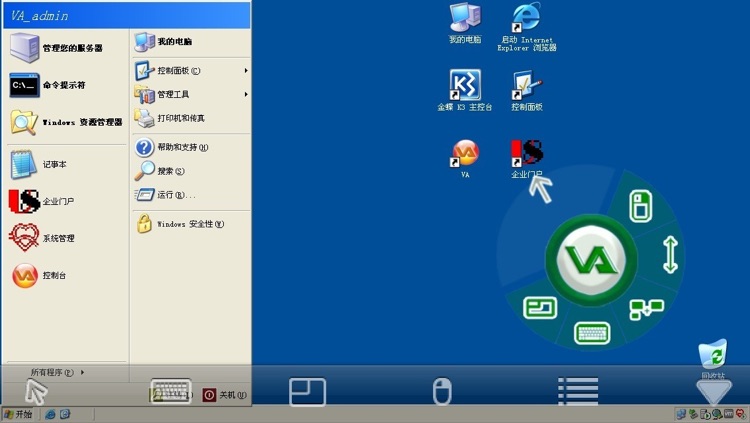The height and width of the screenshot is (423, 750).
Task: Select 金蝶 K3 主控台 desktop shortcut
Action: 465,91
